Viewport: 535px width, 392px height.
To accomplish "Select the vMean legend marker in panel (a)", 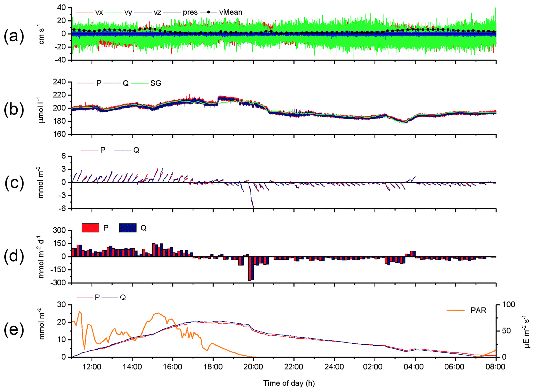I will coord(208,12).
